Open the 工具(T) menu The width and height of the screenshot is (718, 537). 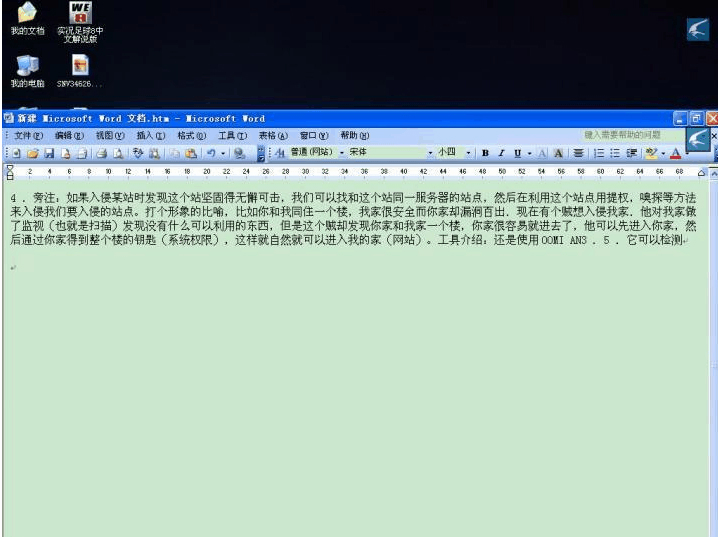coord(232,136)
